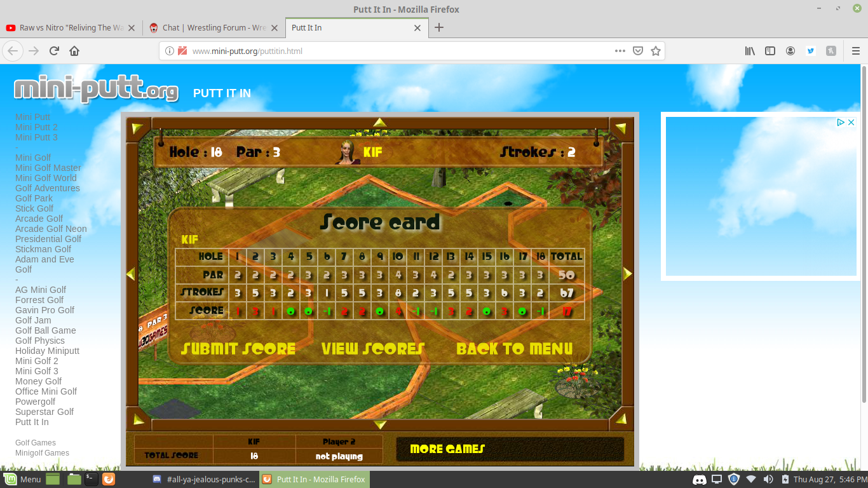Toggle the sidebar view icon
Viewport: 868px width, 488px height.
click(x=770, y=51)
